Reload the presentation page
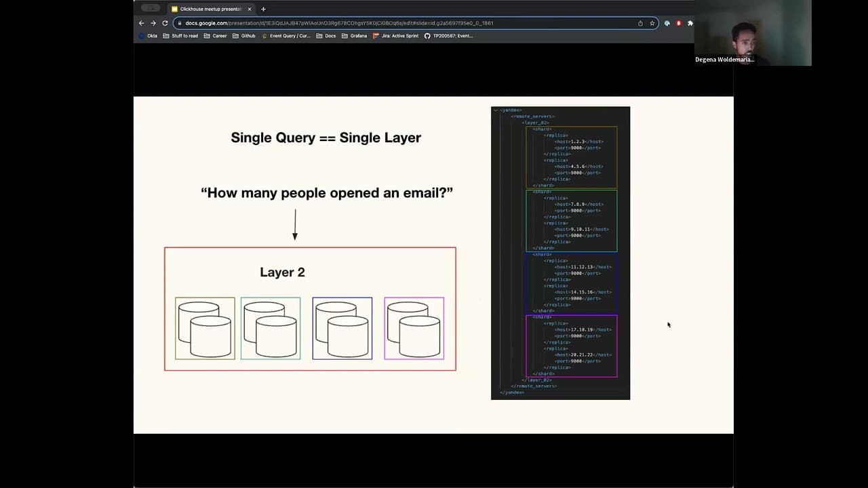The height and width of the screenshot is (488, 868). (x=165, y=23)
